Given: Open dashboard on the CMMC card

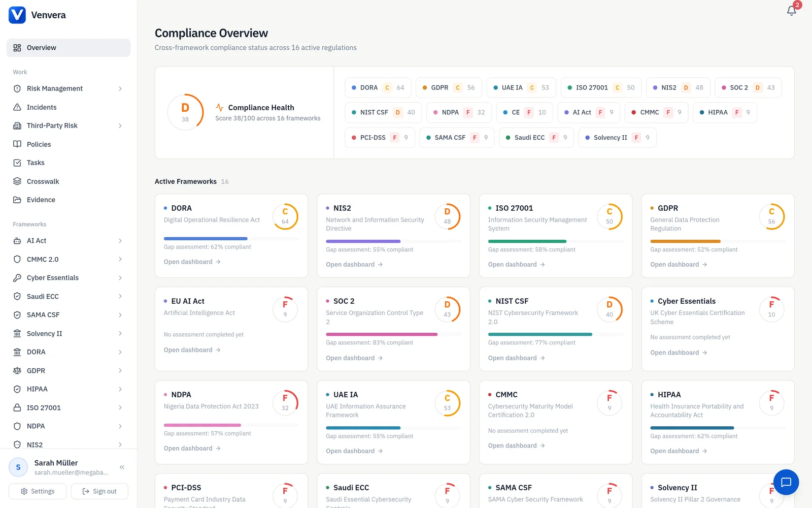Looking at the screenshot, I should click(x=517, y=446).
